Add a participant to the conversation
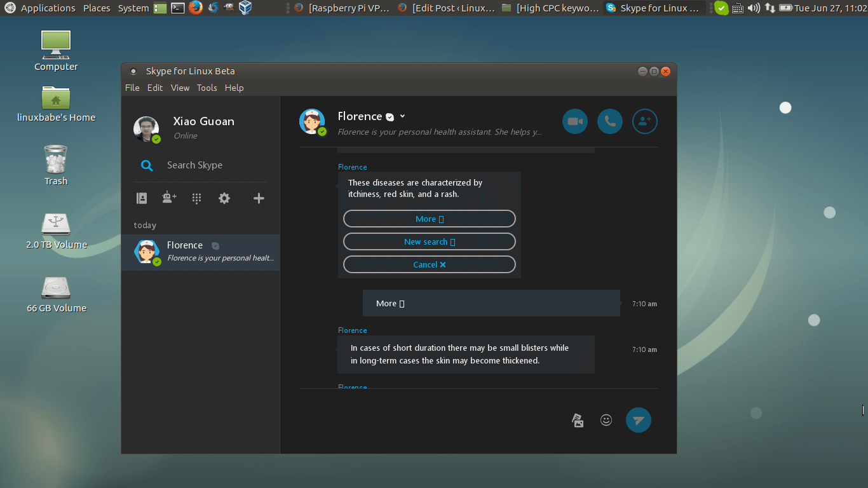 point(644,121)
